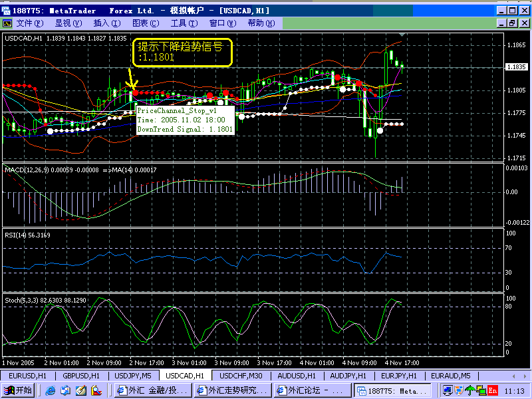Open the magnifier-chart quick launch icon

coord(96,390)
